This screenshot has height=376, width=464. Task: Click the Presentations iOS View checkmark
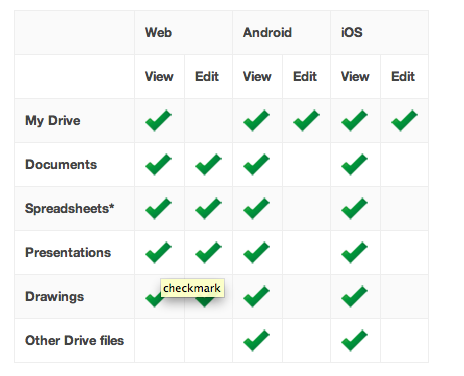[355, 252]
